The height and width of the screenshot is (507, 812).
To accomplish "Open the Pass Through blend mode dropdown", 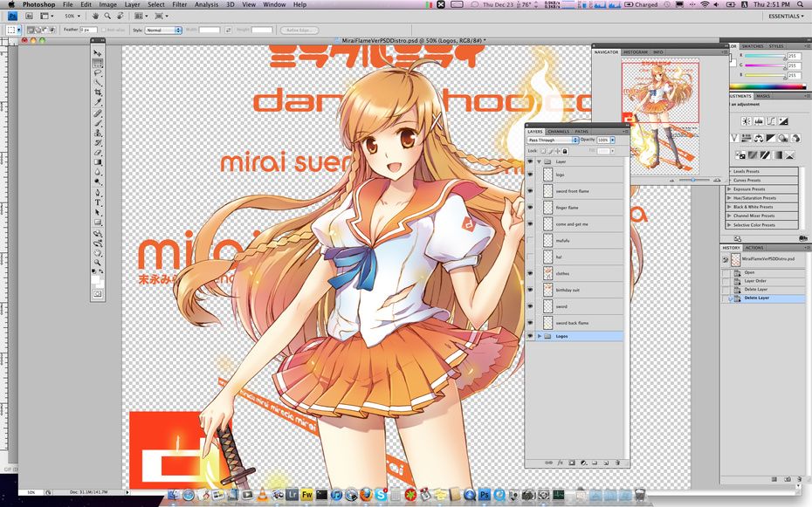I will 552,140.
